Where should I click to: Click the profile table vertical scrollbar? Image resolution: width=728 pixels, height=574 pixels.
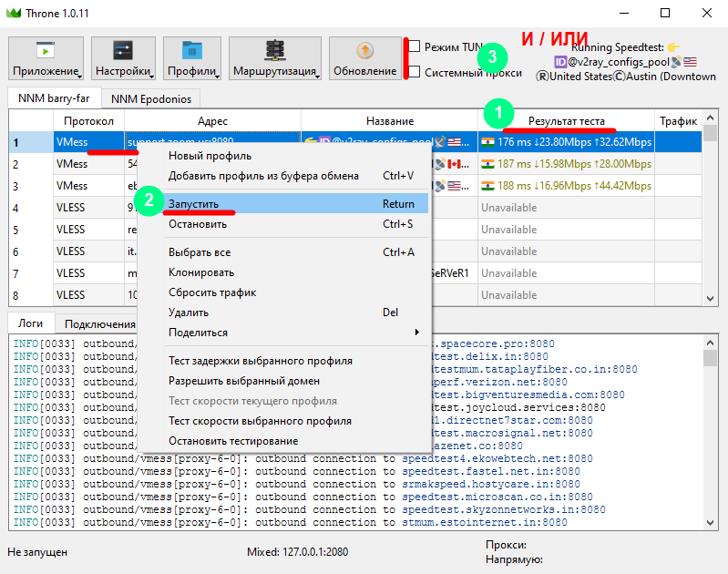point(710,210)
